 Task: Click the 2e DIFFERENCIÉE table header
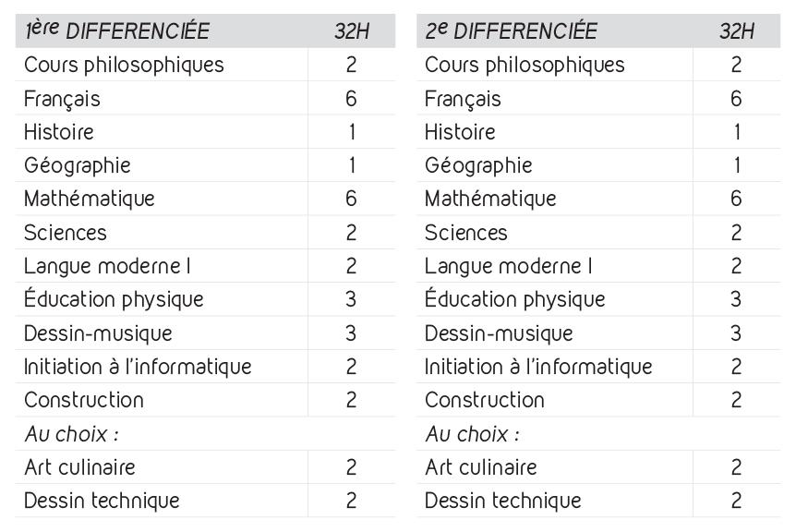click(512, 30)
